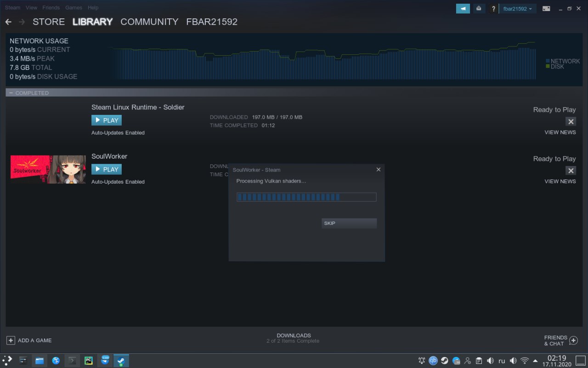The image size is (588, 368).
Task: Open the Games menu
Action: 73,8
